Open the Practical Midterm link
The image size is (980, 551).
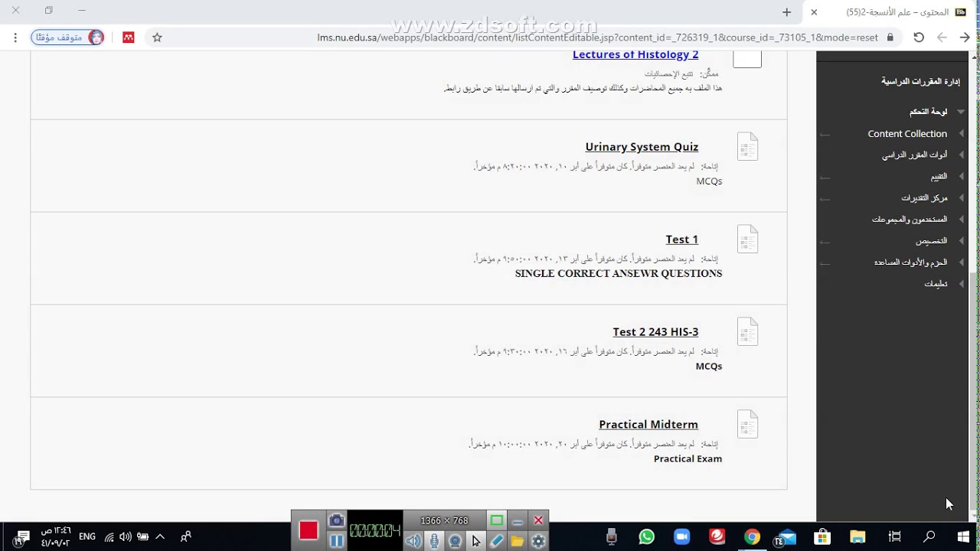[648, 425]
